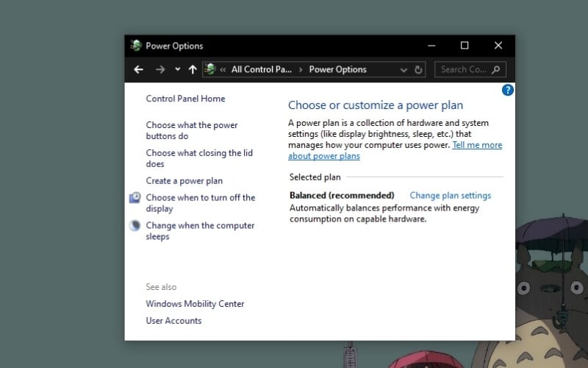
Task: Click the magnifying glass search icon
Action: (x=496, y=70)
